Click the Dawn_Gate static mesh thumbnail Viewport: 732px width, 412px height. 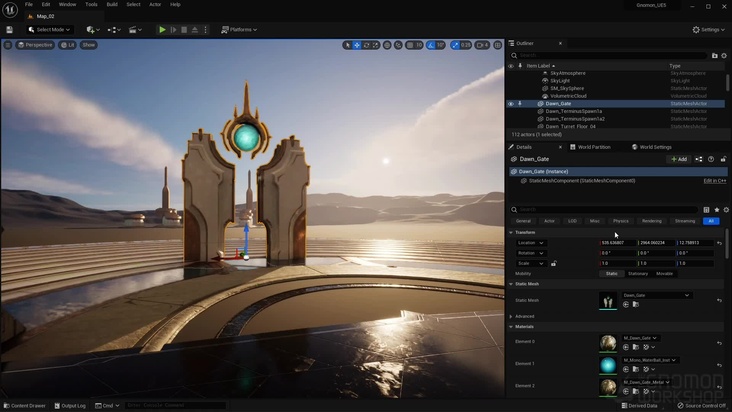pos(608,300)
